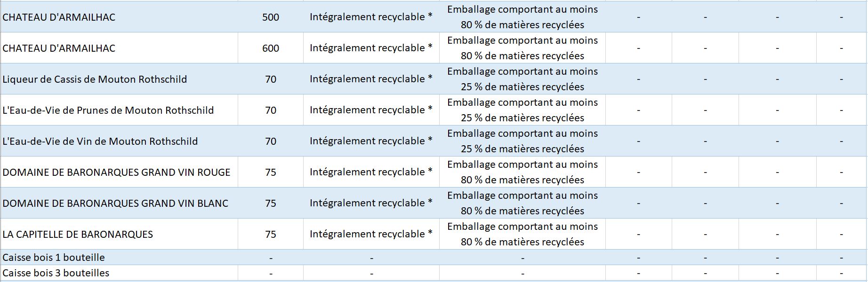This screenshot has height=282, width=868.
Task: Select the CHATEAU D'ARMAILHAC cell in the 600 row
Action: (x=119, y=48)
